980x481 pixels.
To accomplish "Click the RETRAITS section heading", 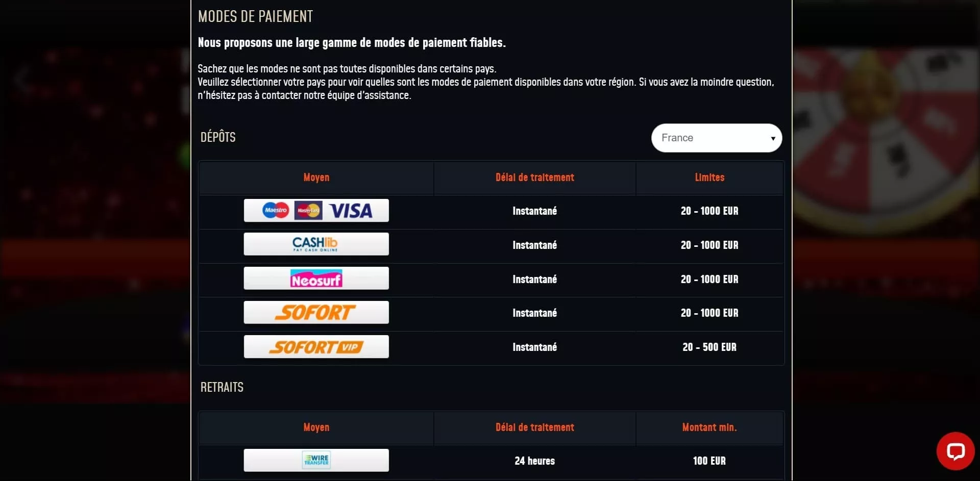I will click(222, 387).
